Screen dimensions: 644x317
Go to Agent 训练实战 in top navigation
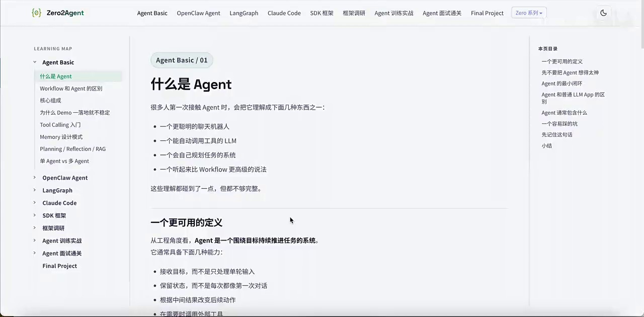393,13
